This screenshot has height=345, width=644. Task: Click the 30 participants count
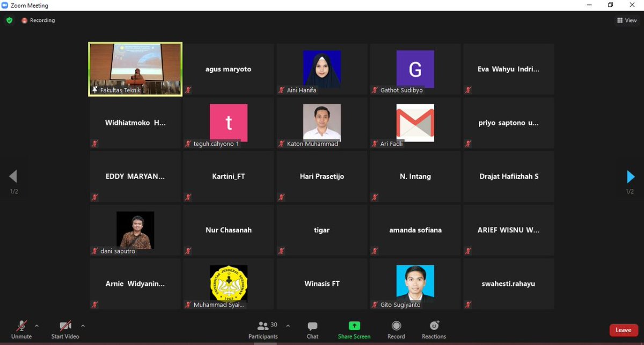274,325
